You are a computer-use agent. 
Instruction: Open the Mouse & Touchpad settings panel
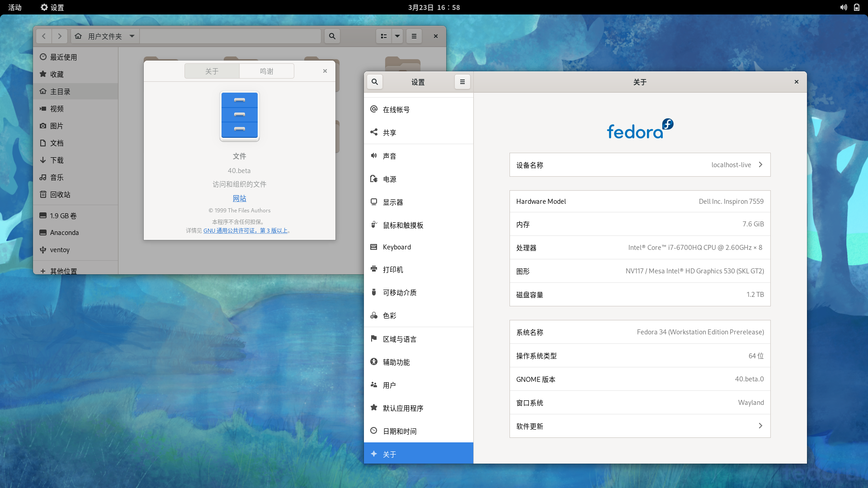tap(403, 225)
